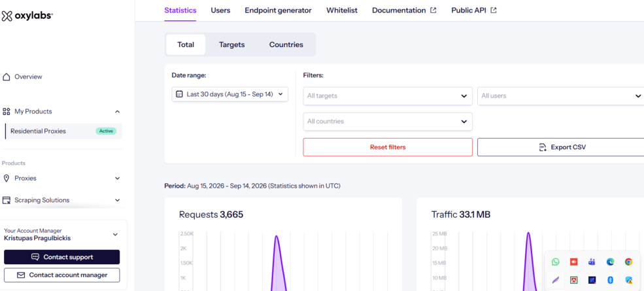This screenshot has height=291, width=644.
Task: Click the Export CSV button
Action: (x=560, y=147)
